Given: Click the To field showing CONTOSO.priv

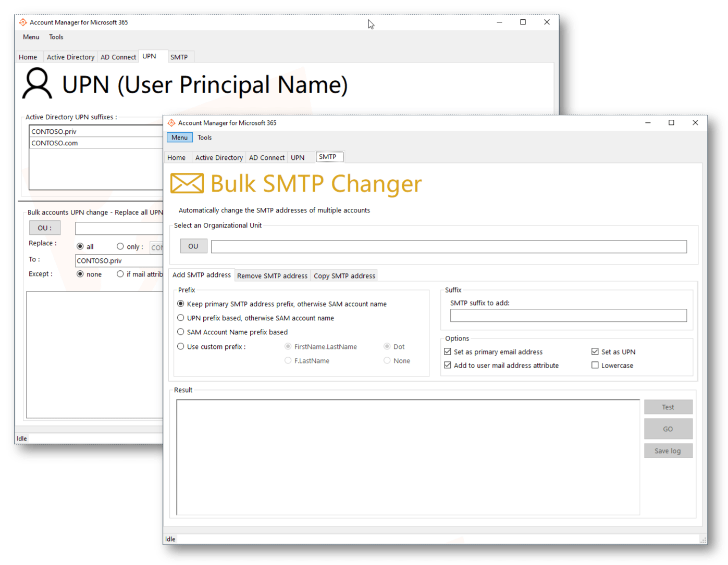Looking at the screenshot, I should [x=119, y=260].
